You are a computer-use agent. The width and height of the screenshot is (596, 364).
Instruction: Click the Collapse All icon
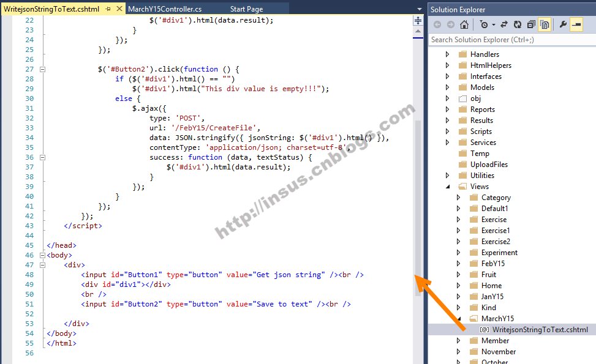click(x=531, y=24)
